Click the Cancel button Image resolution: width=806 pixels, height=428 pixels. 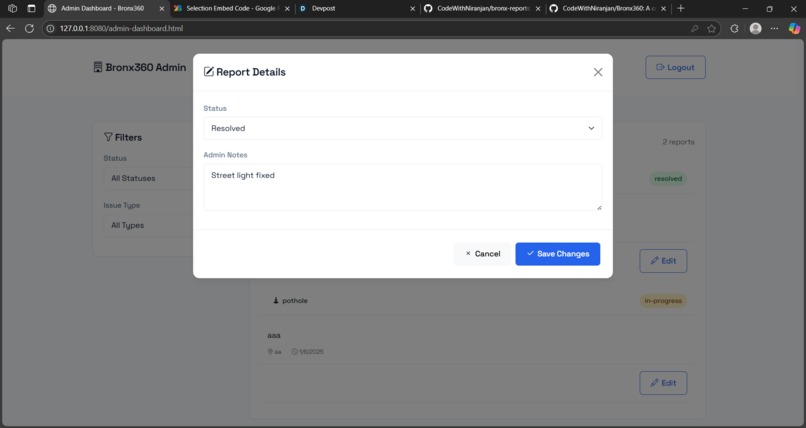482,254
